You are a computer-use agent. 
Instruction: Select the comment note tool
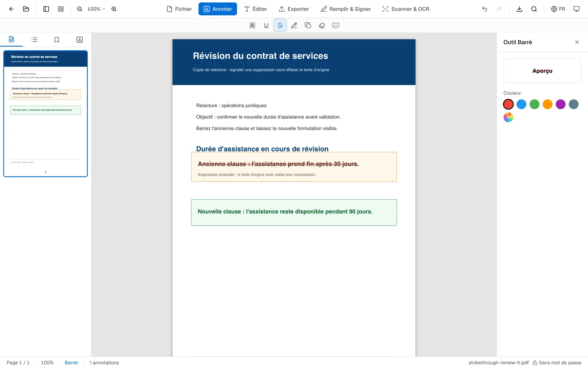336,25
